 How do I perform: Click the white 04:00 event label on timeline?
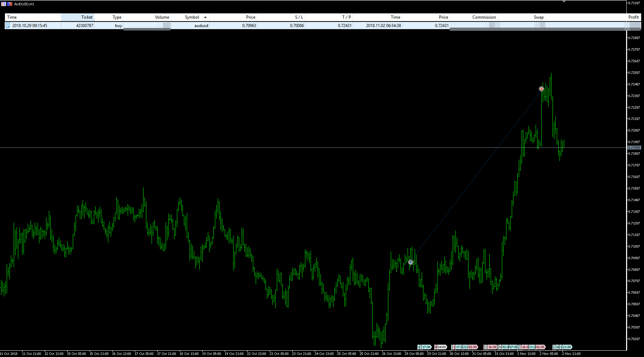point(441,347)
